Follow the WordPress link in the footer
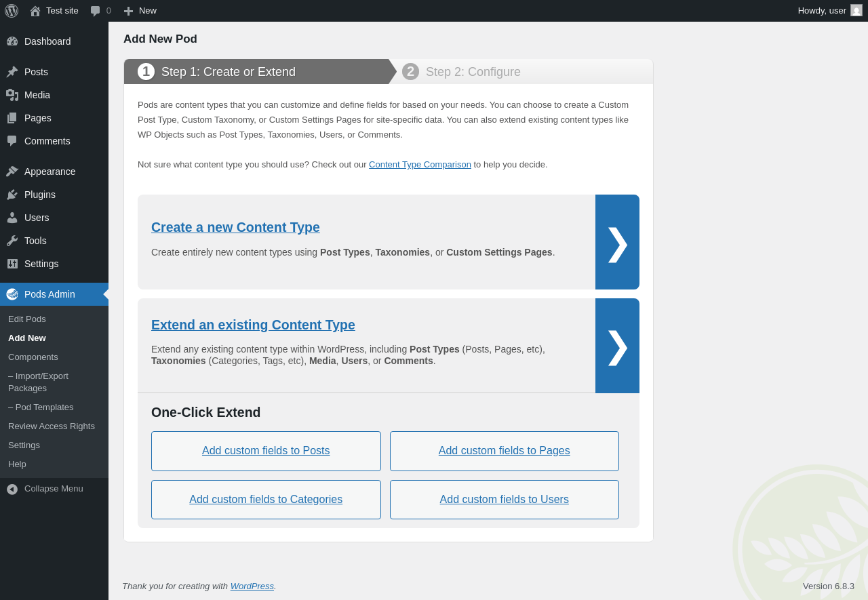This screenshot has height=600, width=868. tap(252, 586)
